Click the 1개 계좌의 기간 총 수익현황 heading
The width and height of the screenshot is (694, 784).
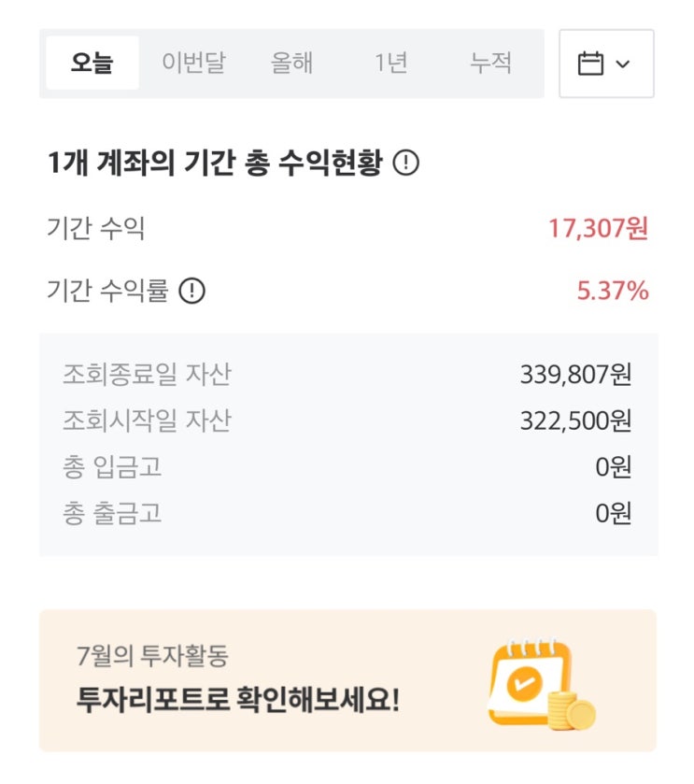pos(215,164)
